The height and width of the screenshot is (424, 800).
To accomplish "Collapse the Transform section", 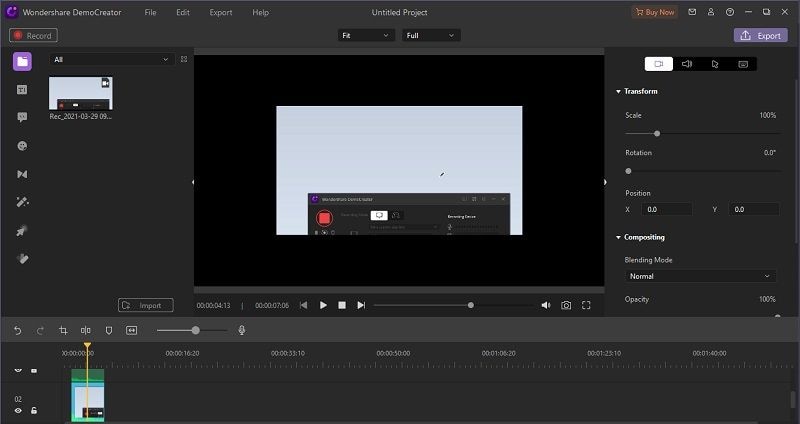I will point(618,91).
